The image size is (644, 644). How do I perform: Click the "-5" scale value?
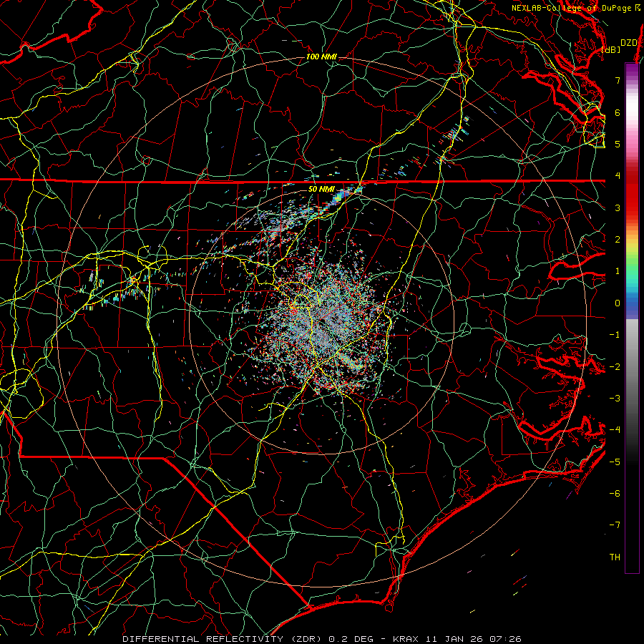tap(615, 462)
